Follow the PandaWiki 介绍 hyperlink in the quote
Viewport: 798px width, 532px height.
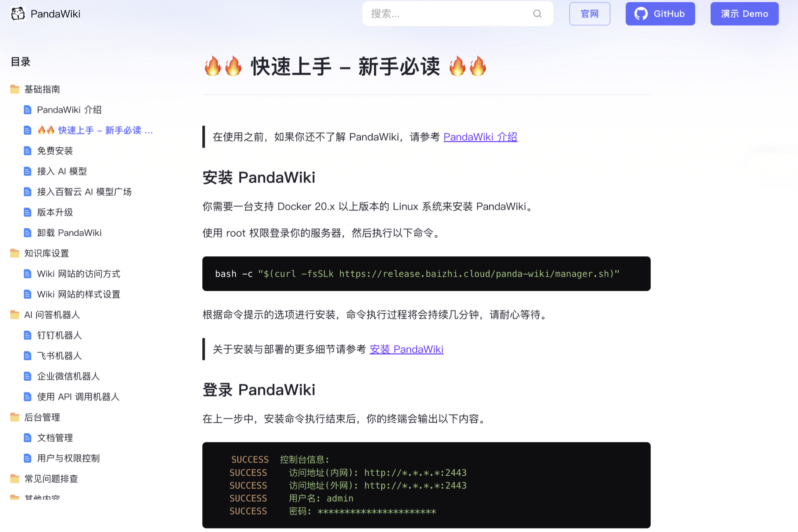(480, 137)
